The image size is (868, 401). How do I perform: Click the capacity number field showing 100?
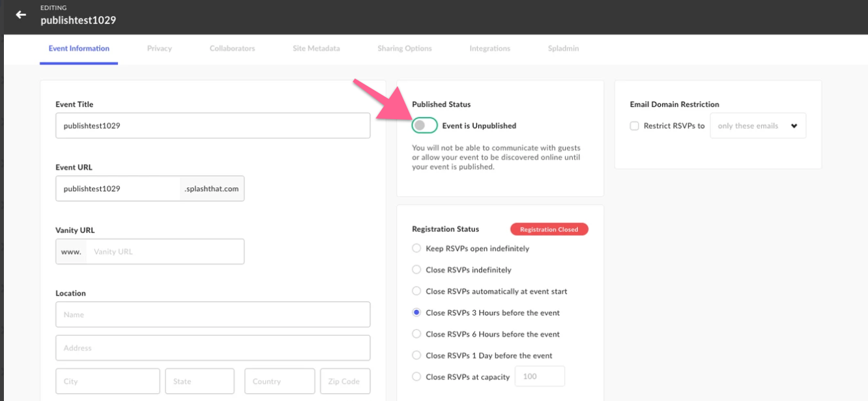tap(540, 376)
